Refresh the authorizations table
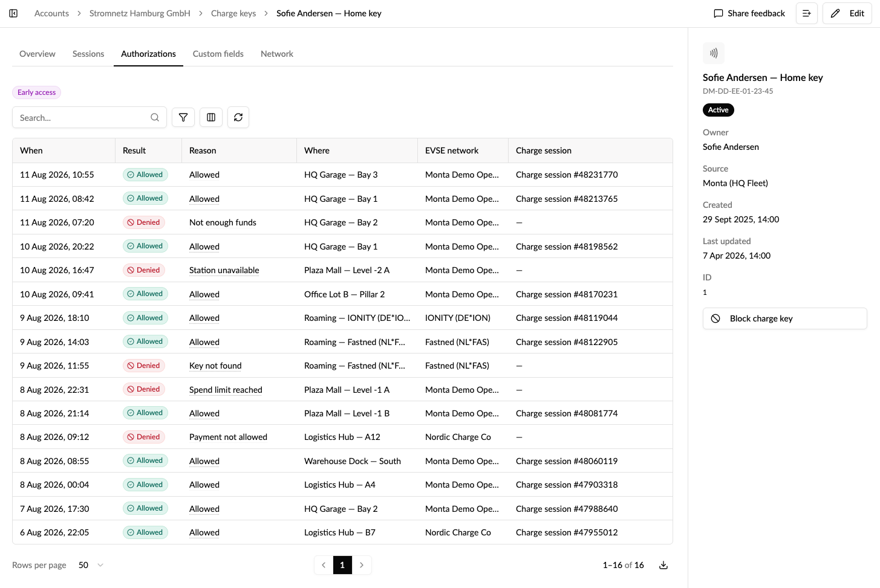The width and height of the screenshot is (880, 588). point(238,117)
